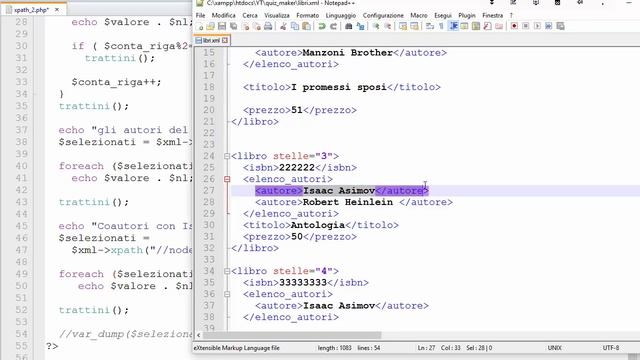
Task: Open the Plugin menu
Action: (x=467, y=16)
